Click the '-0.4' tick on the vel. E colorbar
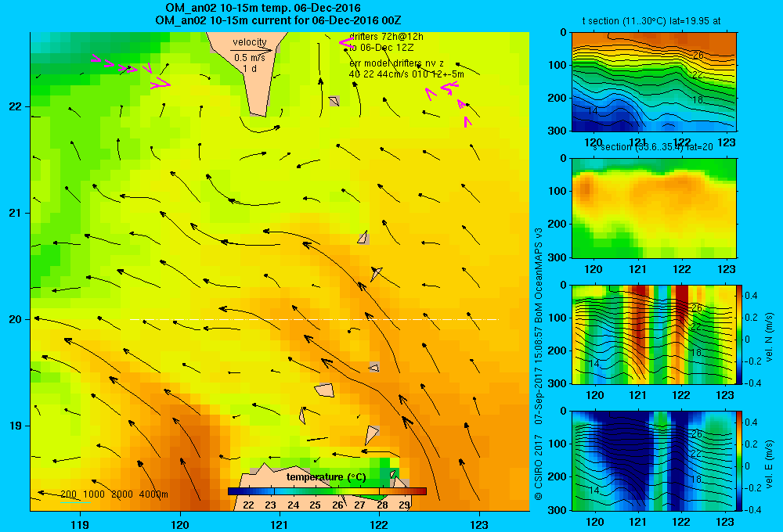 (752, 509)
